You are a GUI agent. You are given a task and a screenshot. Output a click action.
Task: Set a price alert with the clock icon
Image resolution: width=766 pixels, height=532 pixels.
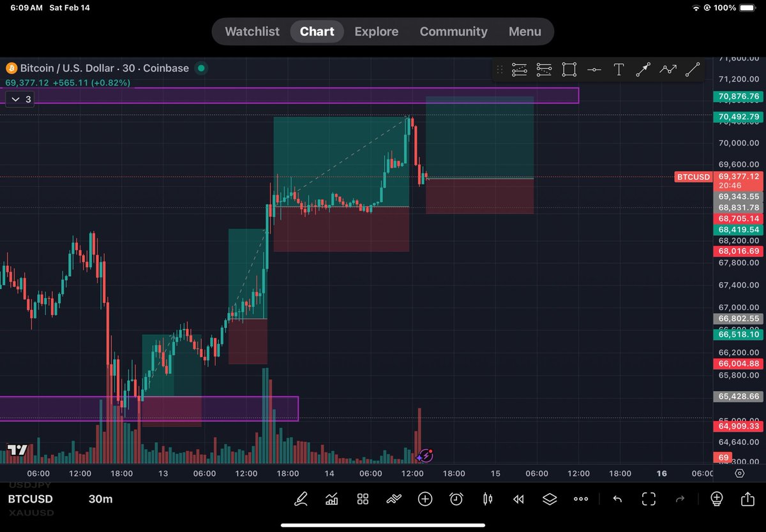pyautogui.click(x=456, y=499)
